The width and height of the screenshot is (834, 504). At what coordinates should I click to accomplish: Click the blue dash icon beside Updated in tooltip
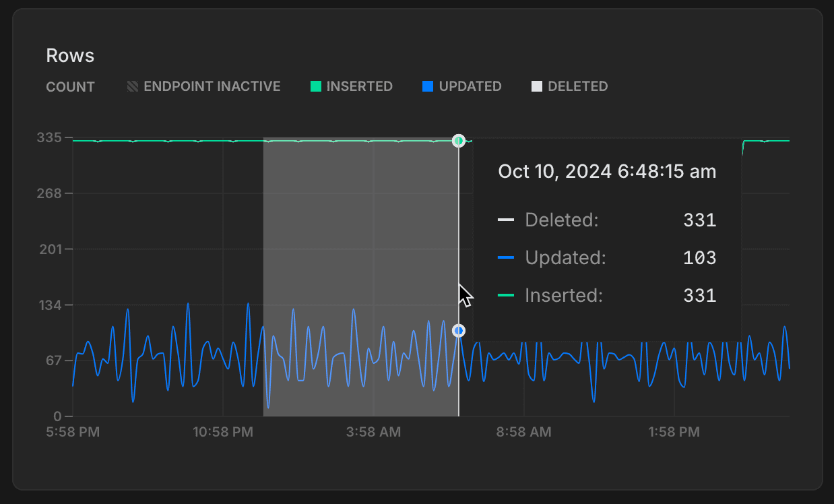click(x=507, y=257)
